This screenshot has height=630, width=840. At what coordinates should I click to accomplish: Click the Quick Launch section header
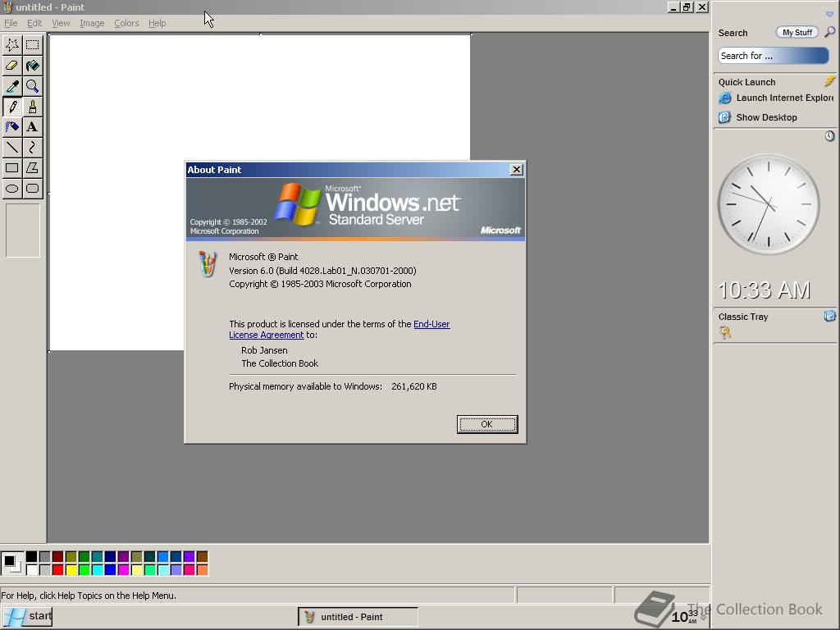[x=746, y=82]
